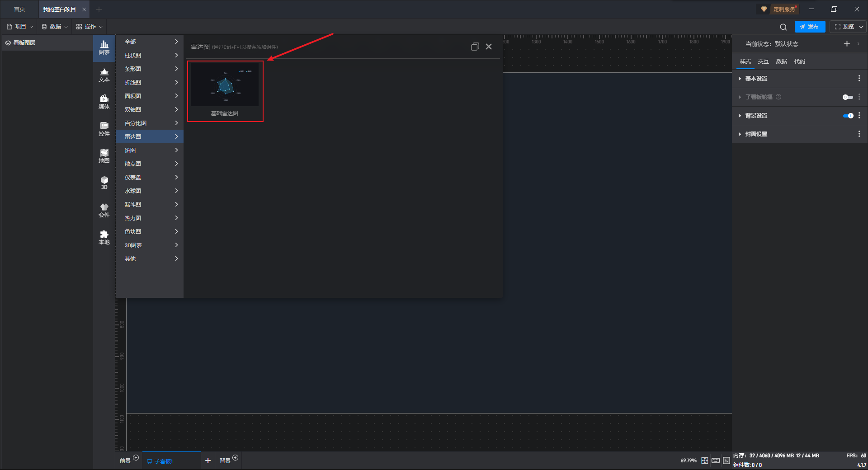Select the 饼图 chart category
Screen dimensions: 868x470
click(150, 150)
